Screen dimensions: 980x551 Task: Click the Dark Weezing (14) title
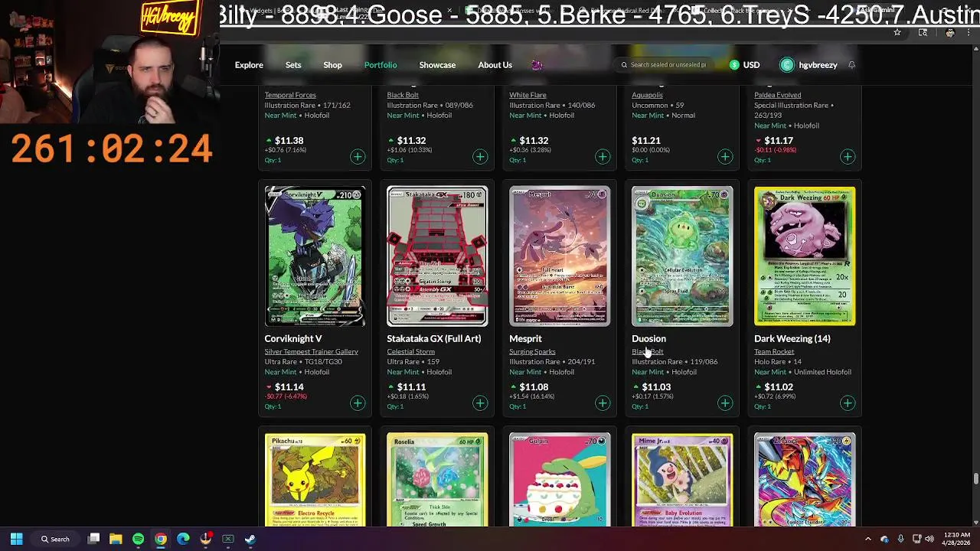tap(792, 338)
